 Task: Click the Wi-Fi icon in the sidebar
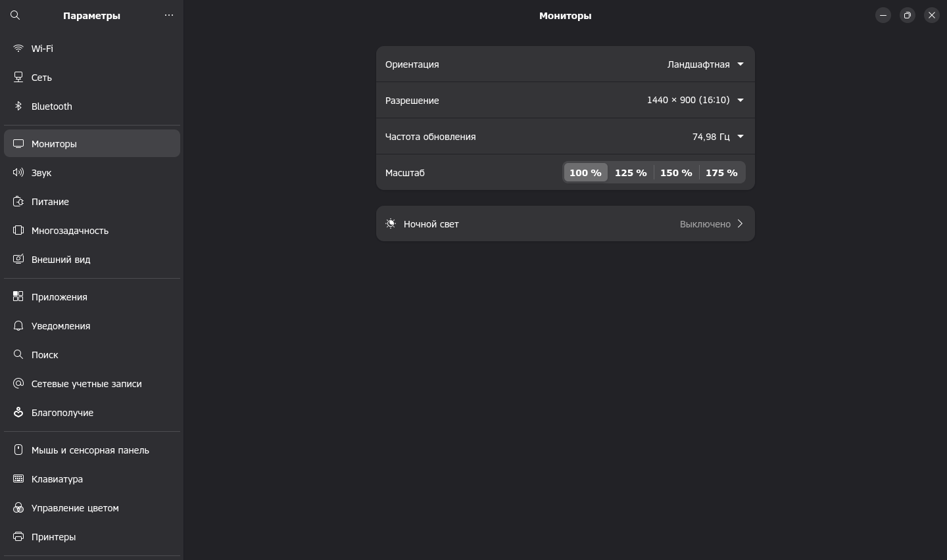coord(18,49)
